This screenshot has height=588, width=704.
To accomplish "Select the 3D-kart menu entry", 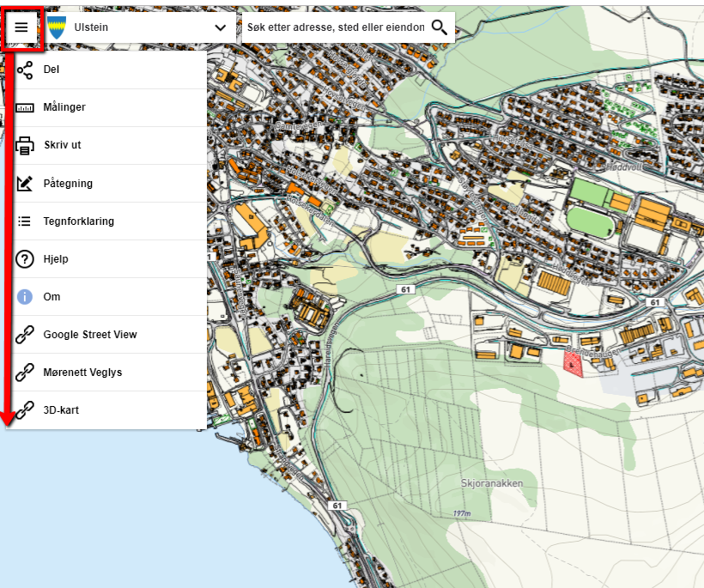I will point(62,410).
